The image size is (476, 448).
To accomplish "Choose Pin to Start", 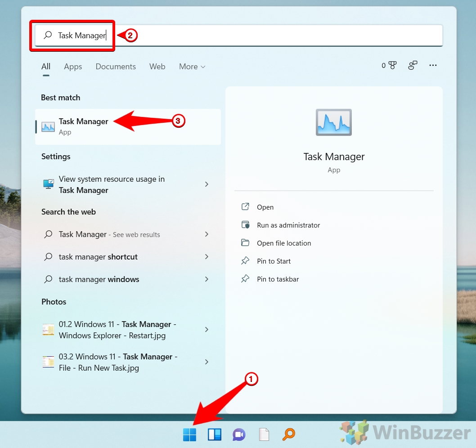I will [274, 261].
